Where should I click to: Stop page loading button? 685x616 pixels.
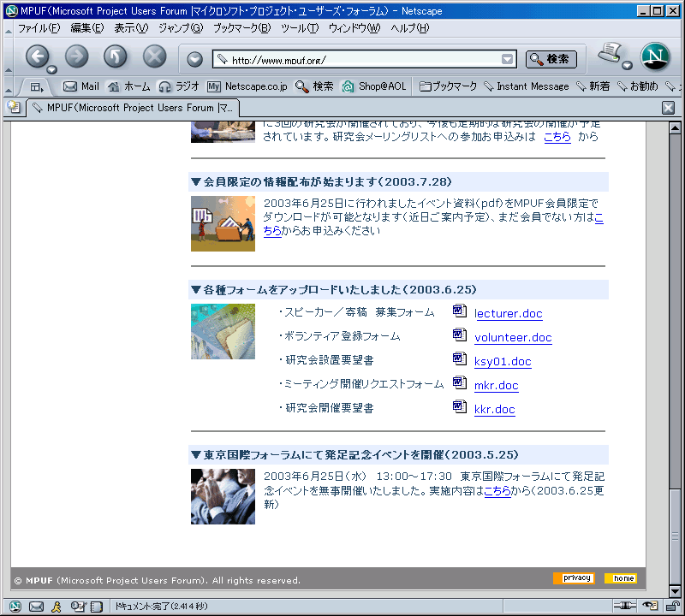click(155, 56)
